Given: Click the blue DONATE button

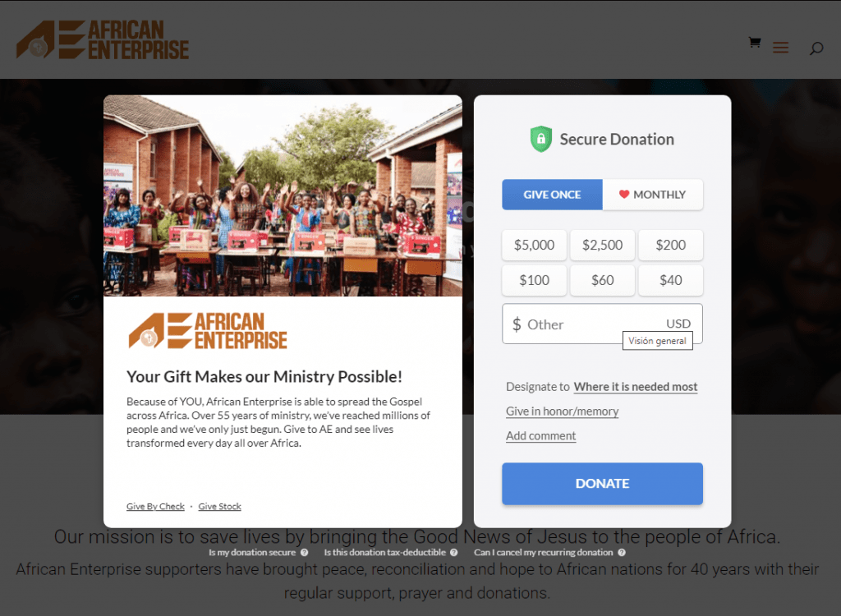Looking at the screenshot, I should (x=602, y=484).
